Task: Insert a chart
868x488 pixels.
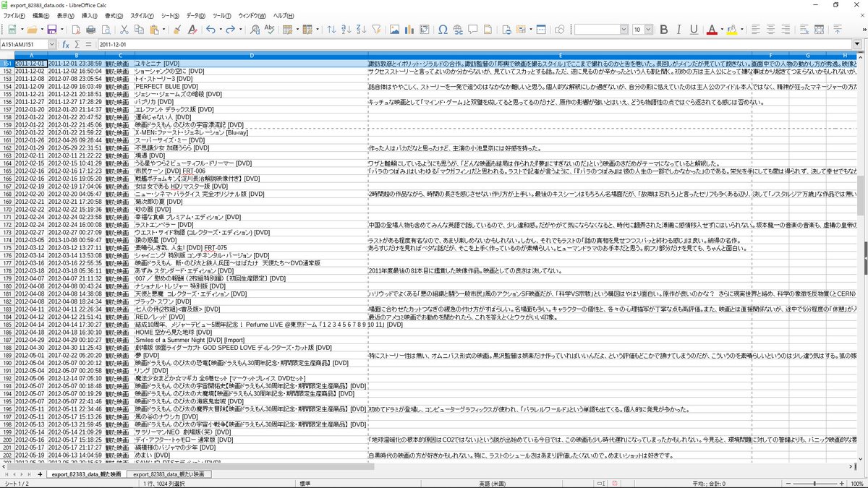Action: (411, 30)
